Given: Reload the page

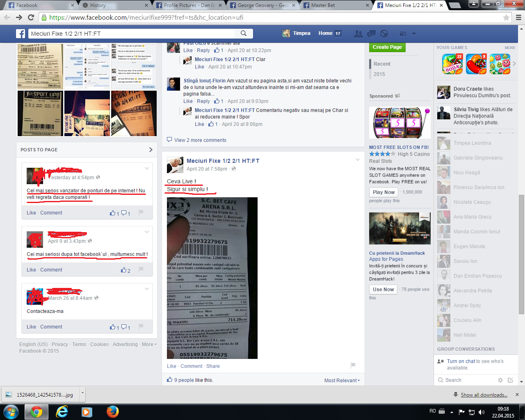Looking at the screenshot, I should [31, 17].
